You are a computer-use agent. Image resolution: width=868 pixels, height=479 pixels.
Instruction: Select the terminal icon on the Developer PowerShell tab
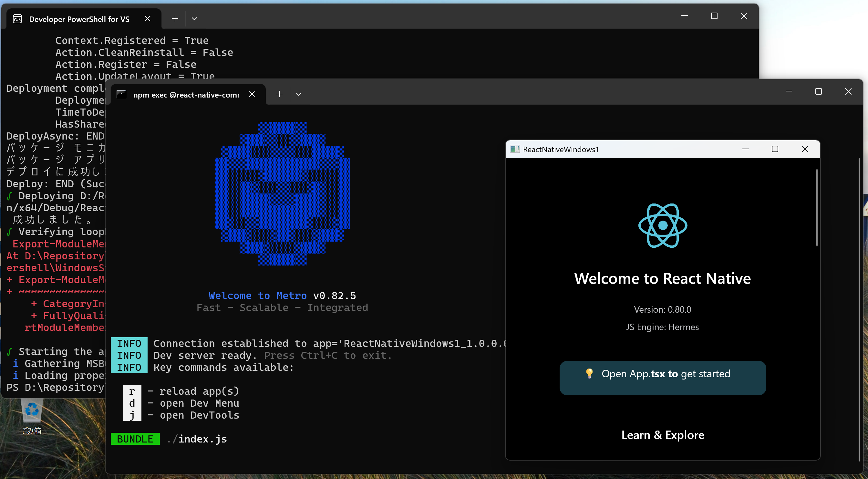[x=17, y=19]
